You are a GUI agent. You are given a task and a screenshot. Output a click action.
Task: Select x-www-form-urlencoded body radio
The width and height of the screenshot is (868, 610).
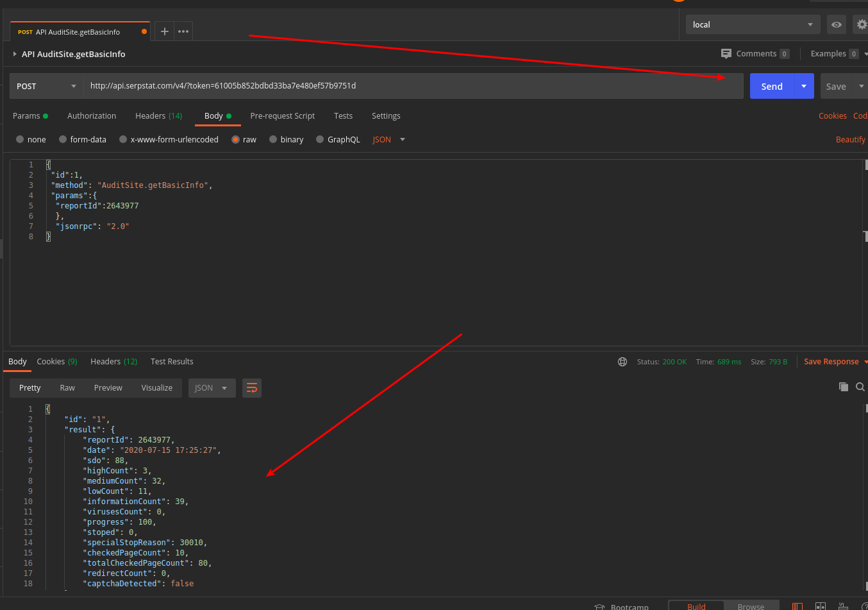123,139
